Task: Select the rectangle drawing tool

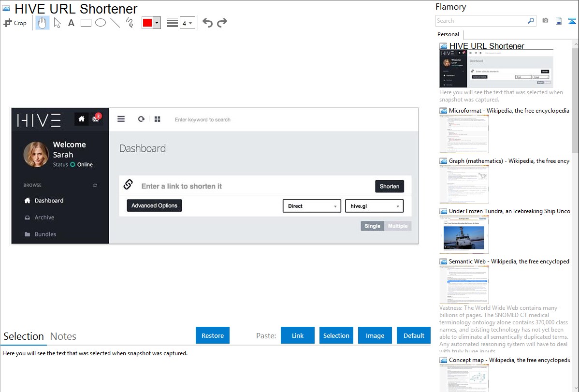Action: point(86,23)
